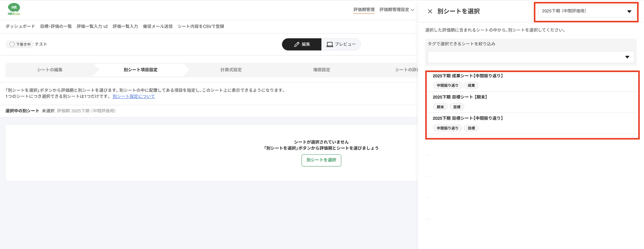
Task: Click the pencil icon on 編集 button
Action: click(297, 44)
